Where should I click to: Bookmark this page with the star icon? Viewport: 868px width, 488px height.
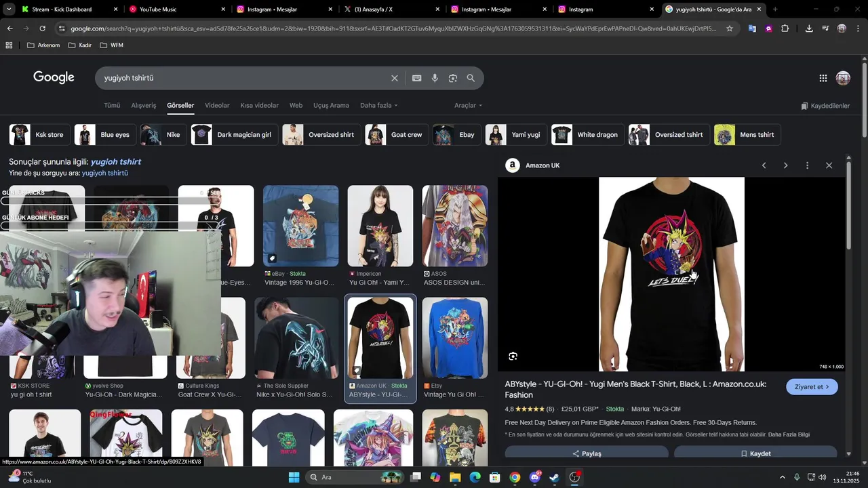pos(730,28)
